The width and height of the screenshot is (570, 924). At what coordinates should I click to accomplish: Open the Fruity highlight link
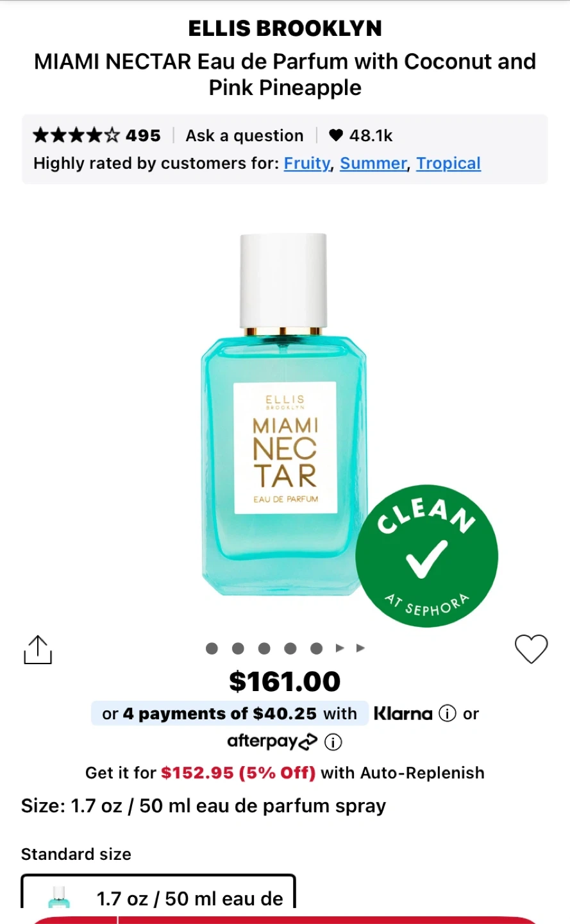[x=307, y=164]
